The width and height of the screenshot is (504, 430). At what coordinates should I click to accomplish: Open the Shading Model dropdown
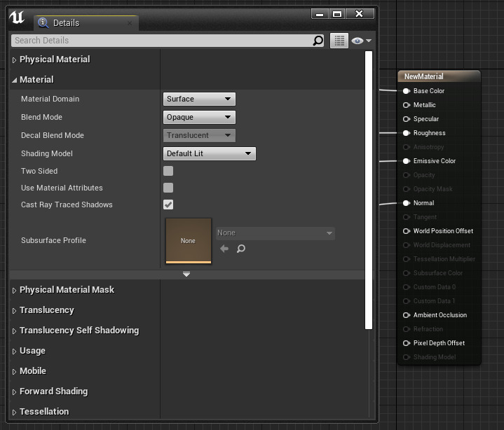tap(210, 153)
